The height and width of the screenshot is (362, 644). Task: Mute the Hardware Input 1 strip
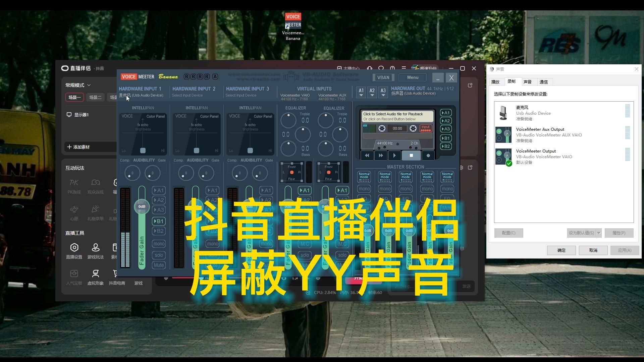click(159, 265)
